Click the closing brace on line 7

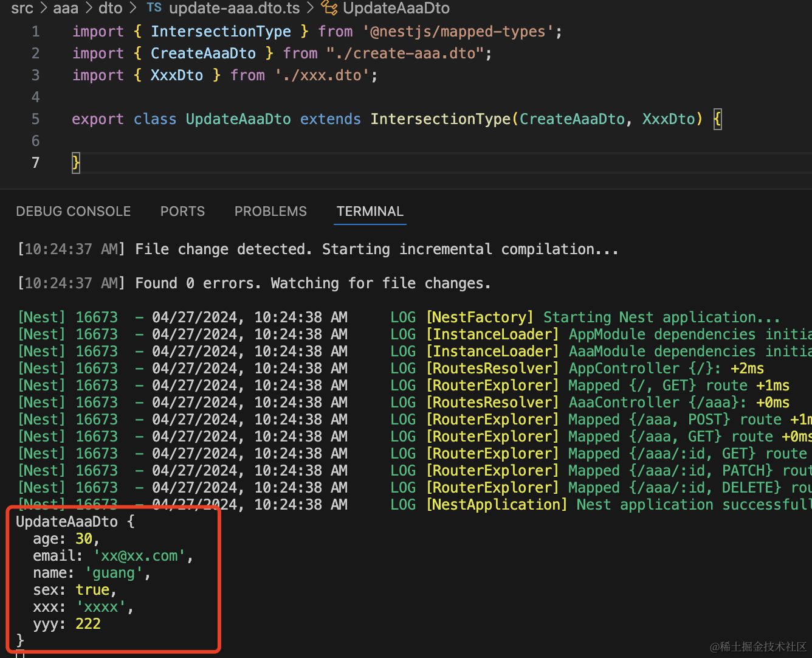coord(76,163)
